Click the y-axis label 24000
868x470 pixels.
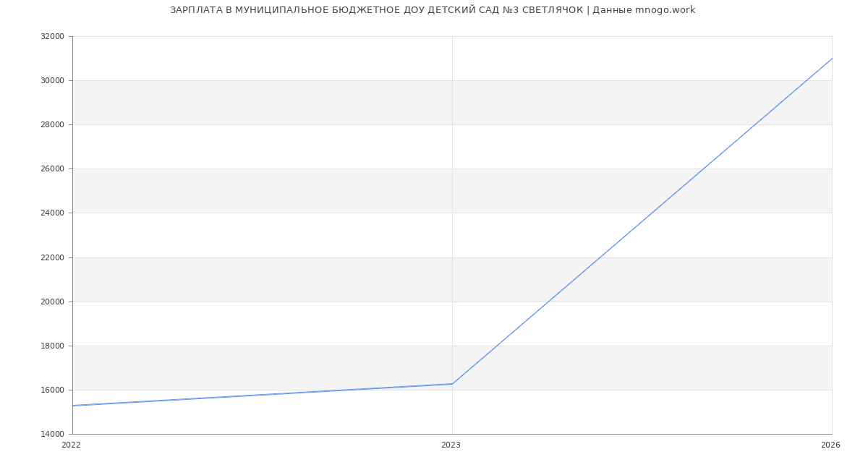[52, 213]
